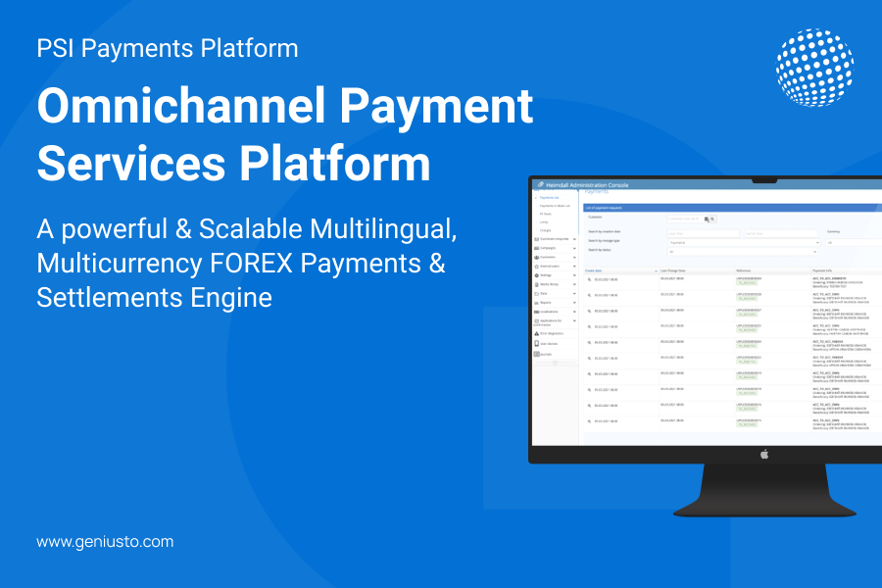Click the Internal users star icon
Viewport: 882px width, 588px height.
[x=537, y=267]
